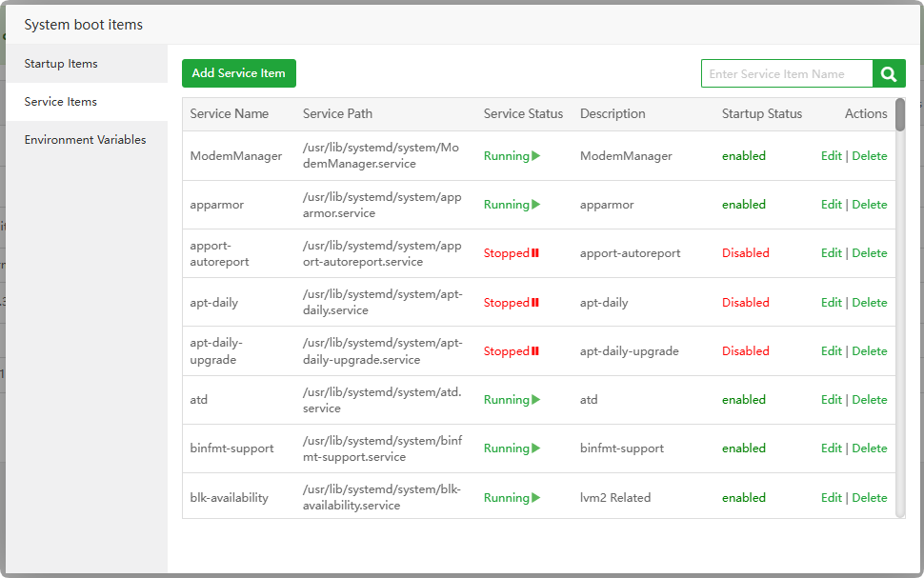This screenshot has height=578, width=924.
Task: Edit the apparmor service
Action: pos(832,205)
